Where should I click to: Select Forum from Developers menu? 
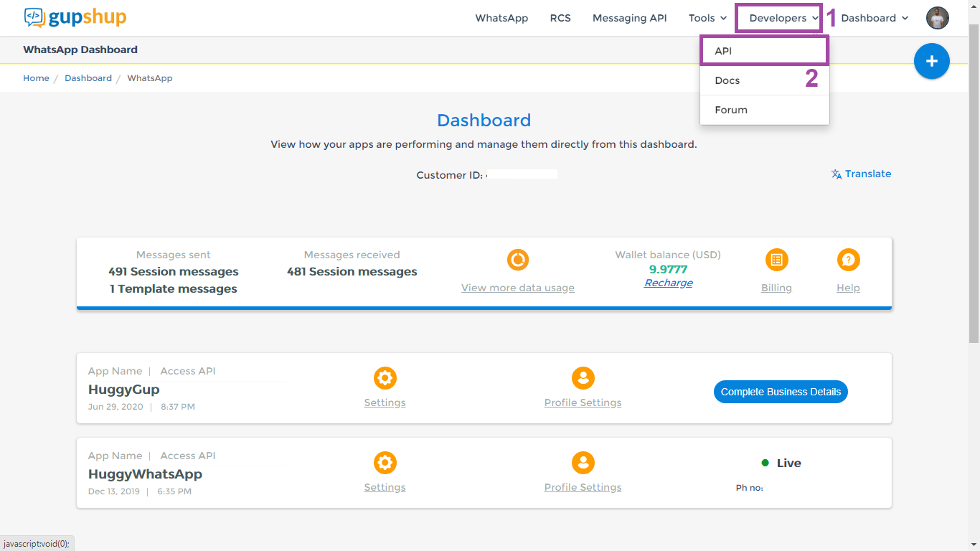click(x=765, y=110)
